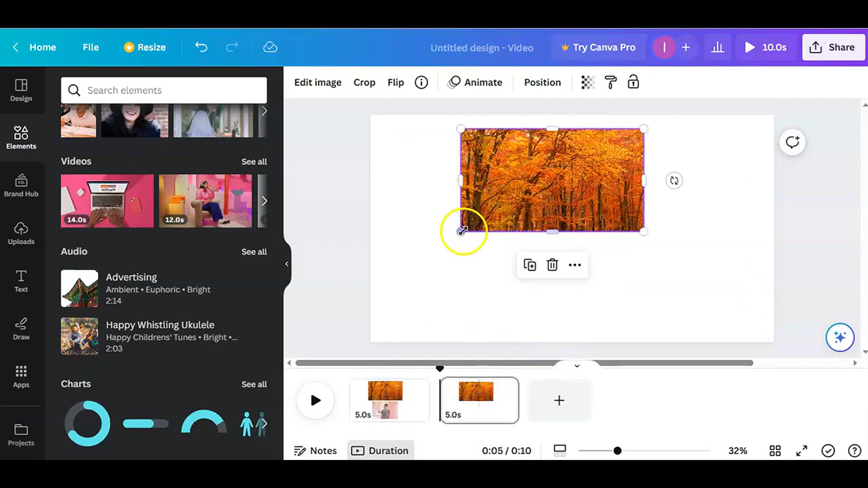Copy style with the paint roller
This screenshot has height=488, width=868.
(x=611, y=83)
